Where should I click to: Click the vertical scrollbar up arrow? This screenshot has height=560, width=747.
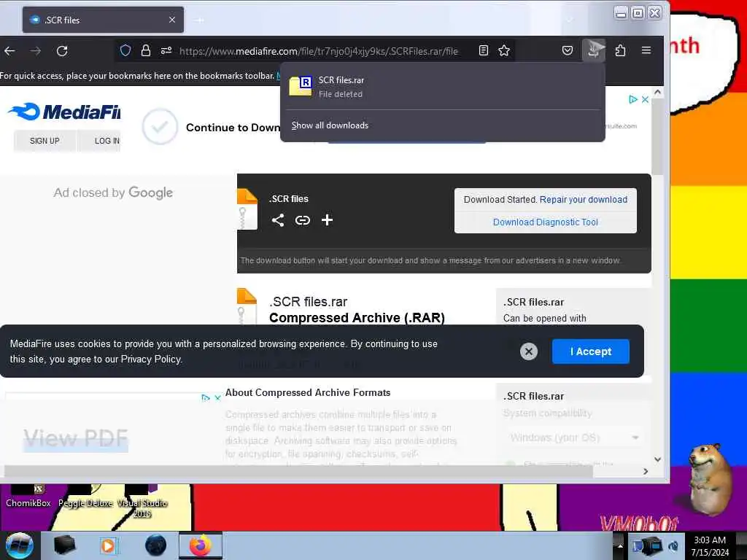pyautogui.click(x=657, y=92)
